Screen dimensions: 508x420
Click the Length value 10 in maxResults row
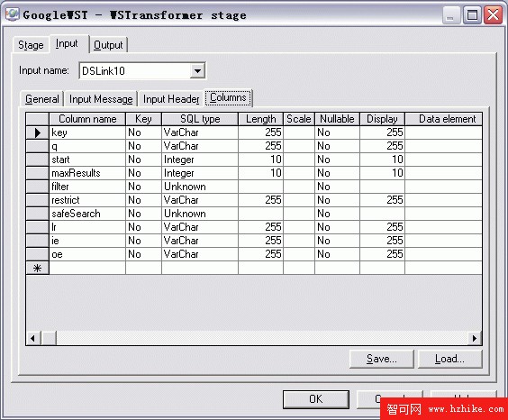(x=261, y=173)
